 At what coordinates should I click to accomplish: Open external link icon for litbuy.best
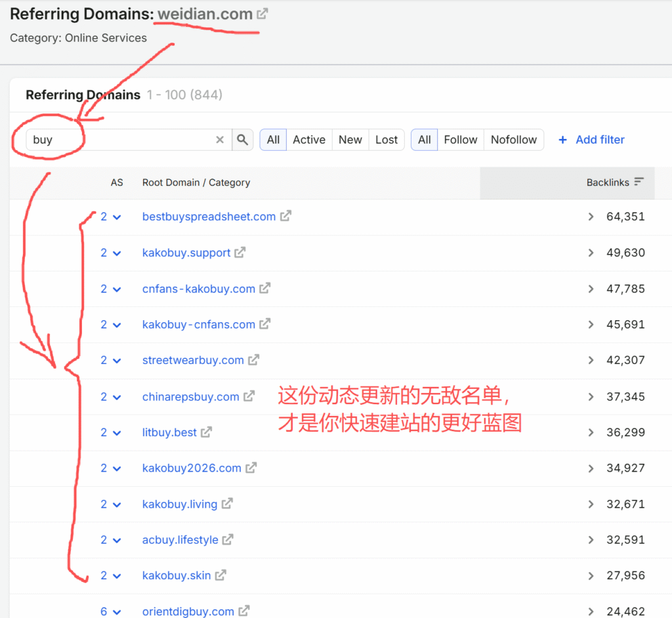pos(207,432)
